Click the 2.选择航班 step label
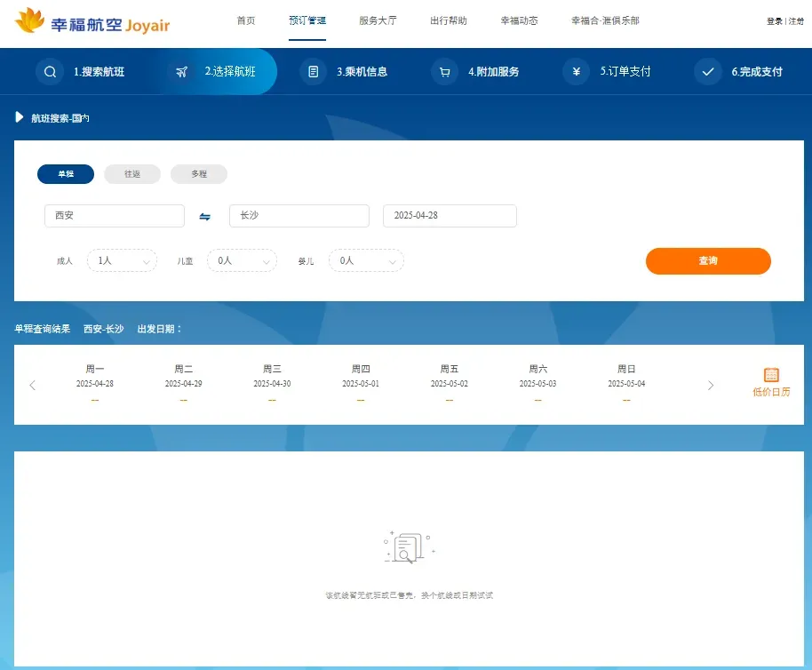812x670 pixels. click(230, 71)
